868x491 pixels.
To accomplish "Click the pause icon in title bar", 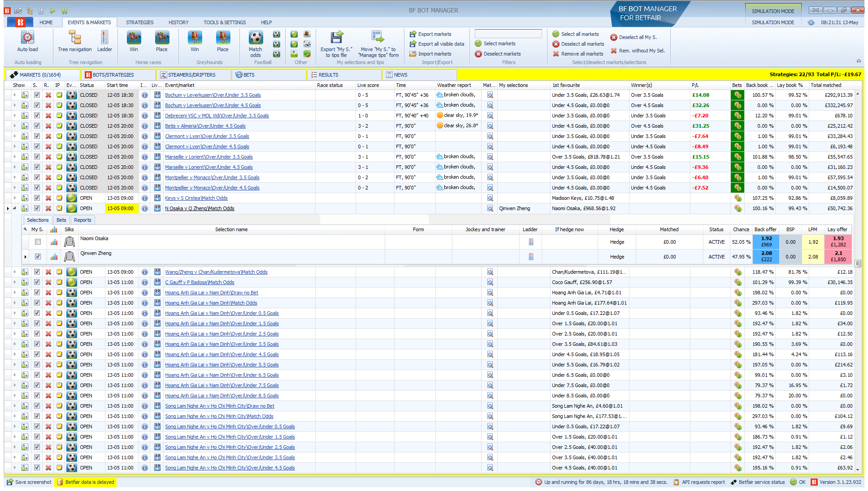I will tap(65, 10).
